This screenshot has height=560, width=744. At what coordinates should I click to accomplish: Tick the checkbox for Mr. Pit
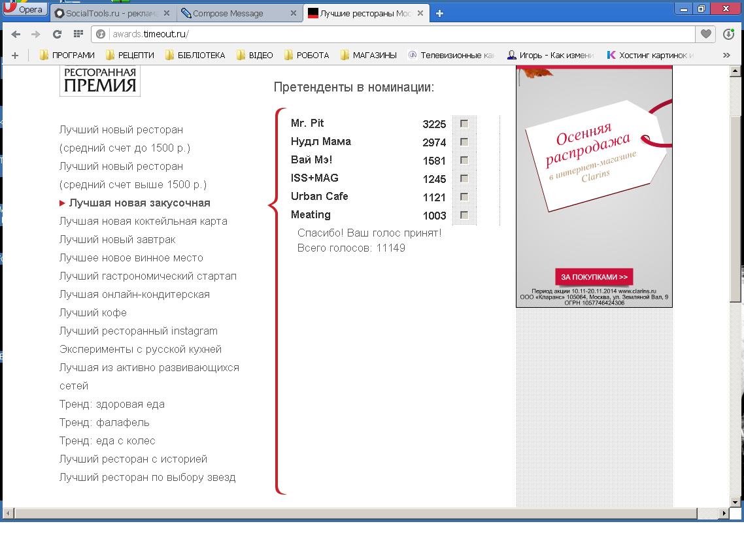coord(464,124)
